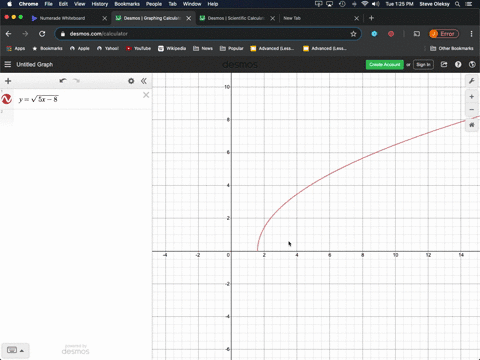This screenshot has height=360, width=480.
Task: Click the red extension icon
Action: (x=391, y=34)
